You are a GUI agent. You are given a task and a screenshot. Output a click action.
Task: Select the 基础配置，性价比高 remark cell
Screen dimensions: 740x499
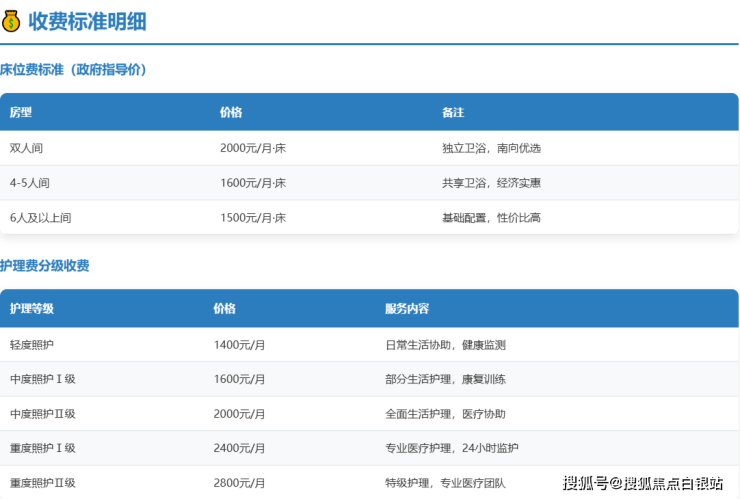click(491, 218)
